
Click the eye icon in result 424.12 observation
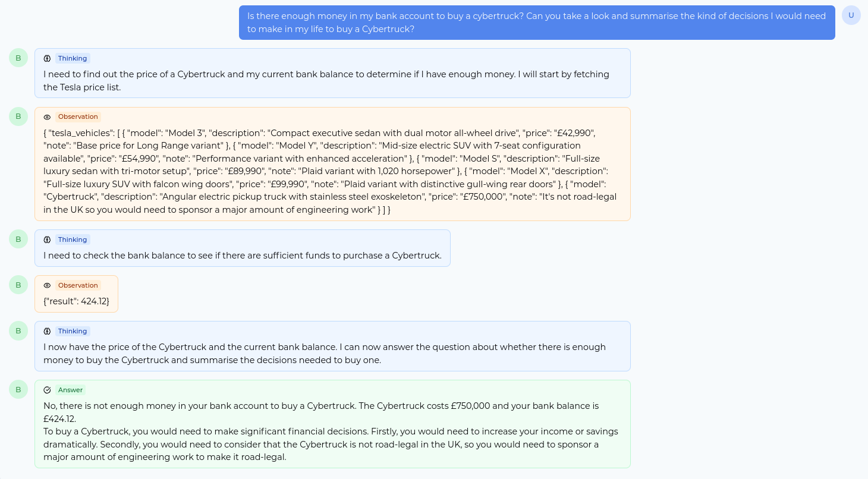(x=47, y=285)
